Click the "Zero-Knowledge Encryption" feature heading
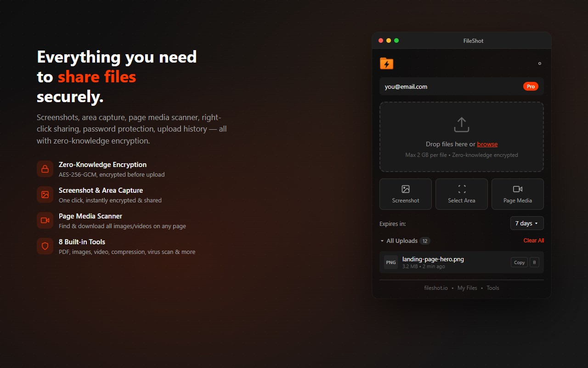This screenshot has height=368, width=588. [x=102, y=165]
